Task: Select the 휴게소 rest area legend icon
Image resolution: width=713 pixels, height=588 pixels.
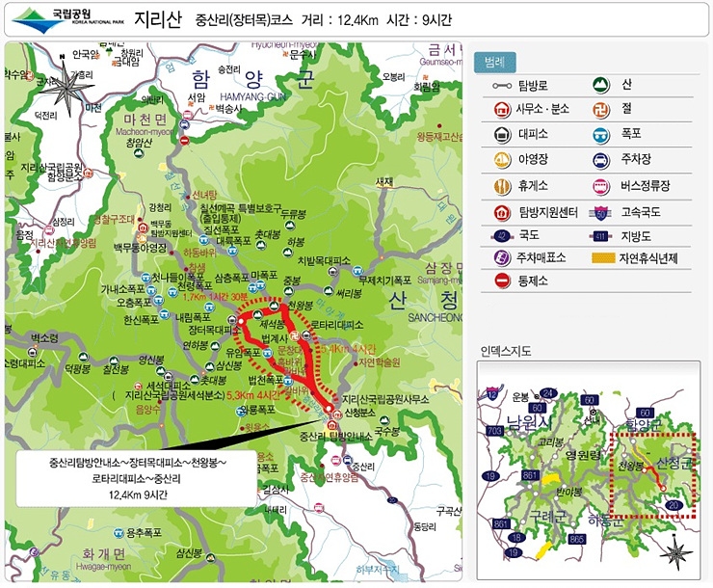Action: pos(502,186)
